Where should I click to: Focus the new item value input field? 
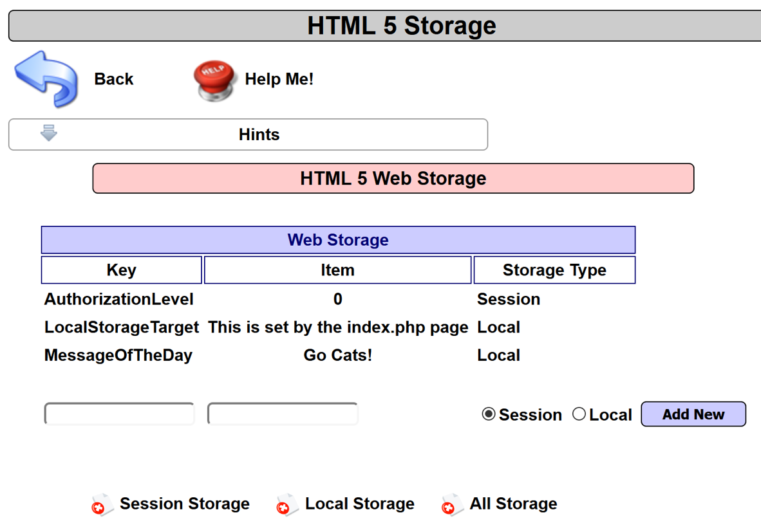pos(282,414)
